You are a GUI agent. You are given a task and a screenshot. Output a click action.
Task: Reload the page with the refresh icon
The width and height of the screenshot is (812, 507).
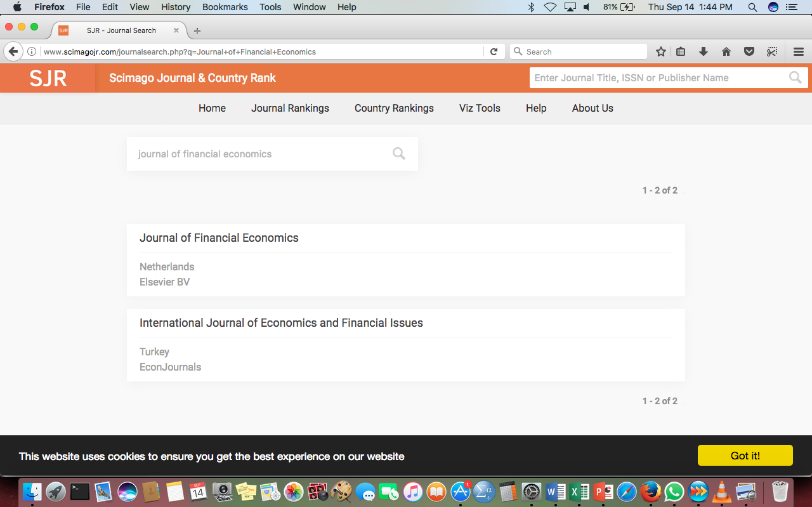(494, 52)
